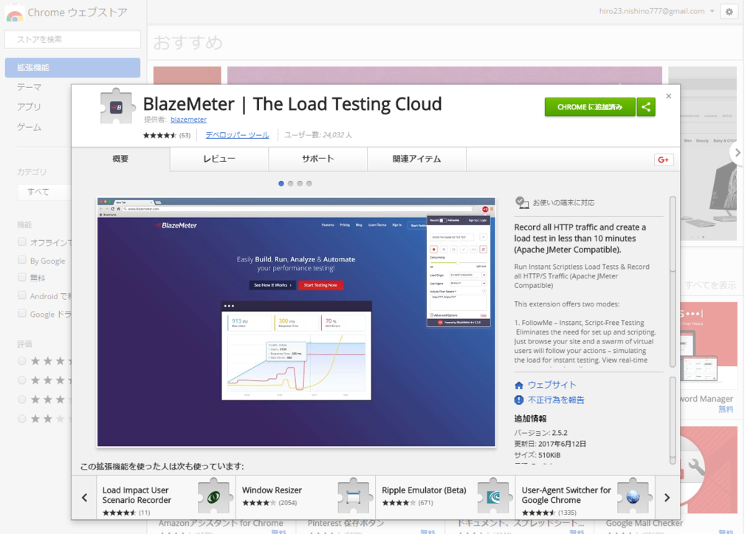The image size is (756, 534).
Task: Click the 不正行為を報告 link
Action: pos(556,400)
